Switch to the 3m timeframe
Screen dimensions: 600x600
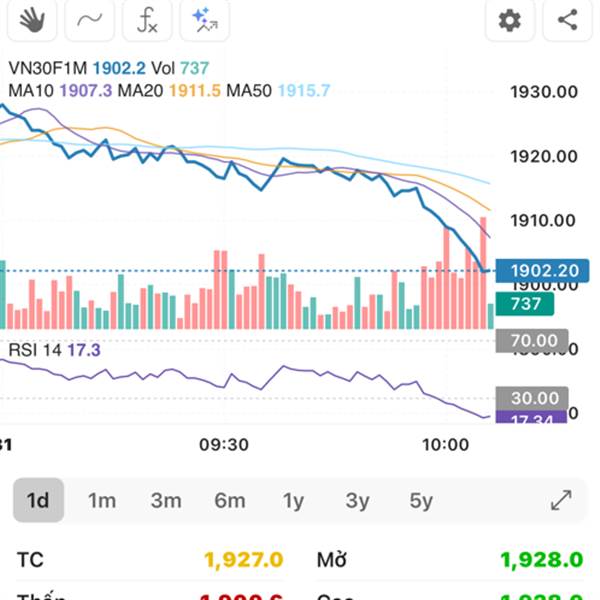[166, 500]
